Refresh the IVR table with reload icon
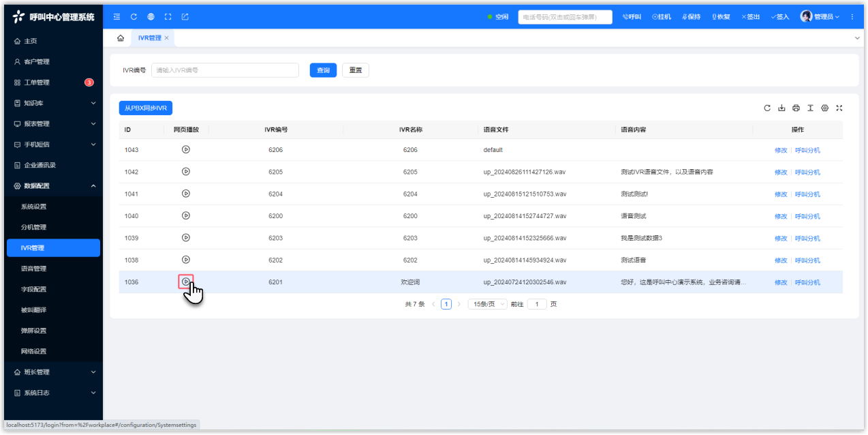Image resolution: width=868 pixels, height=435 pixels. [767, 108]
